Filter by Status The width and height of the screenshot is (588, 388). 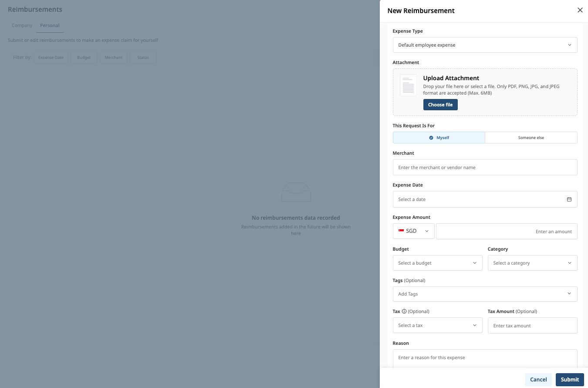click(x=143, y=58)
